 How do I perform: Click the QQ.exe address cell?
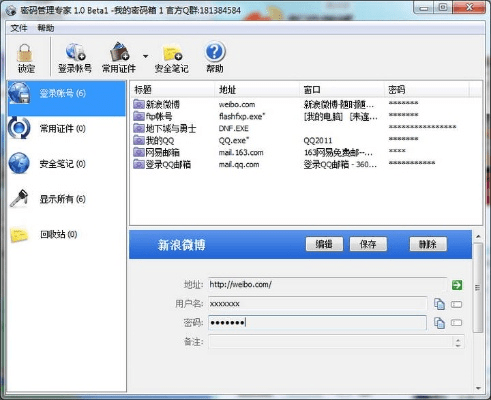(x=234, y=140)
